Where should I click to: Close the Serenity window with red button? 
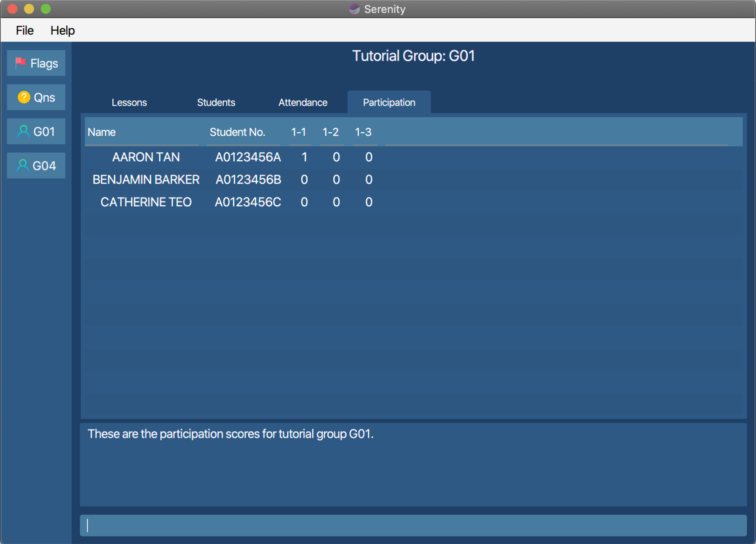click(x=12, y=9)
